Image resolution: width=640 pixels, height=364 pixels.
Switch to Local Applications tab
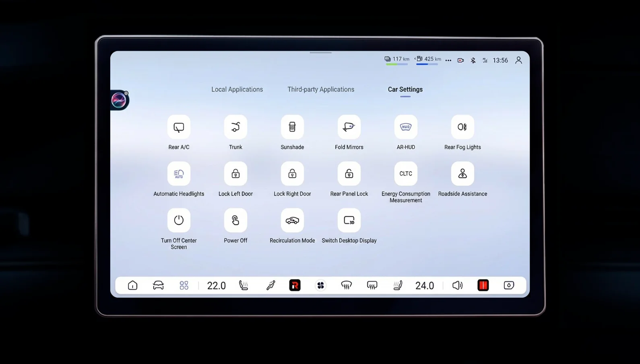click(237, 90)
